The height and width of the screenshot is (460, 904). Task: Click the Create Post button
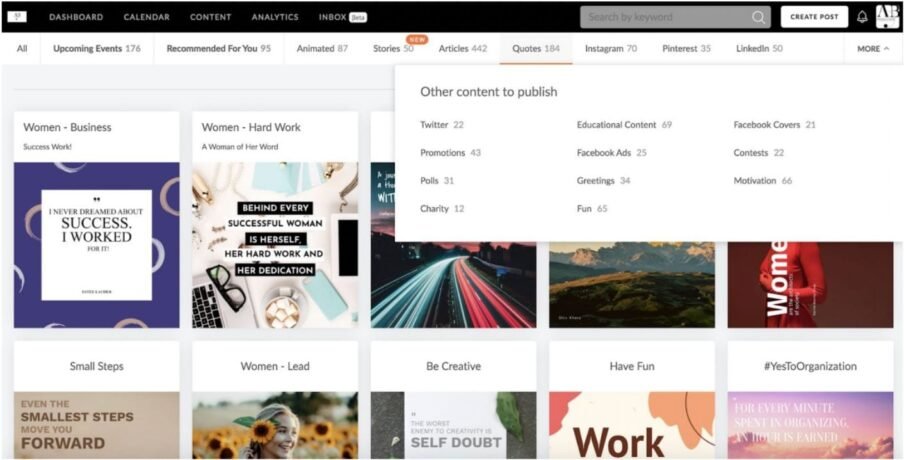tap(814, 17)
